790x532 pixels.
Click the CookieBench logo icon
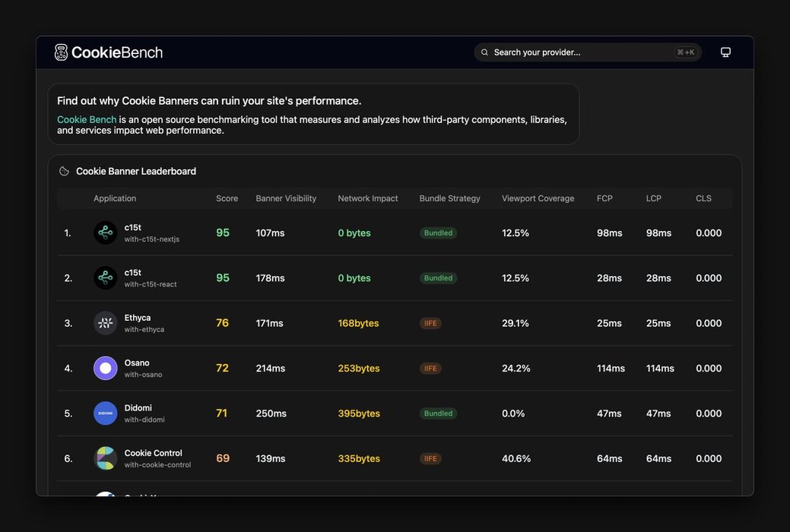click(x=61, y=52)
